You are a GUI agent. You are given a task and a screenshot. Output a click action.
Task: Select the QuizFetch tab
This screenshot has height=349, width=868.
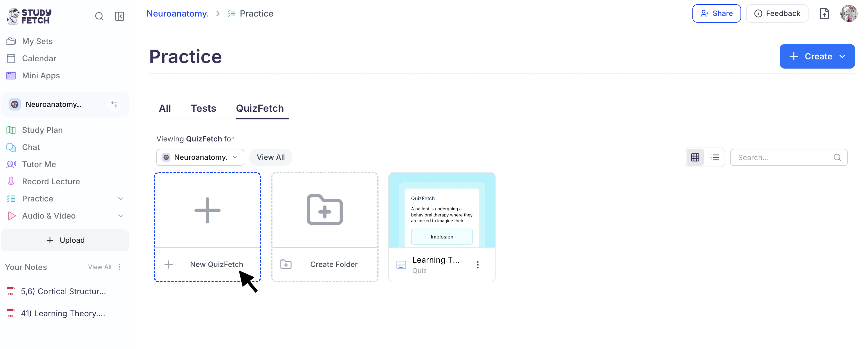pyautogui.click(x=260, y=108)
